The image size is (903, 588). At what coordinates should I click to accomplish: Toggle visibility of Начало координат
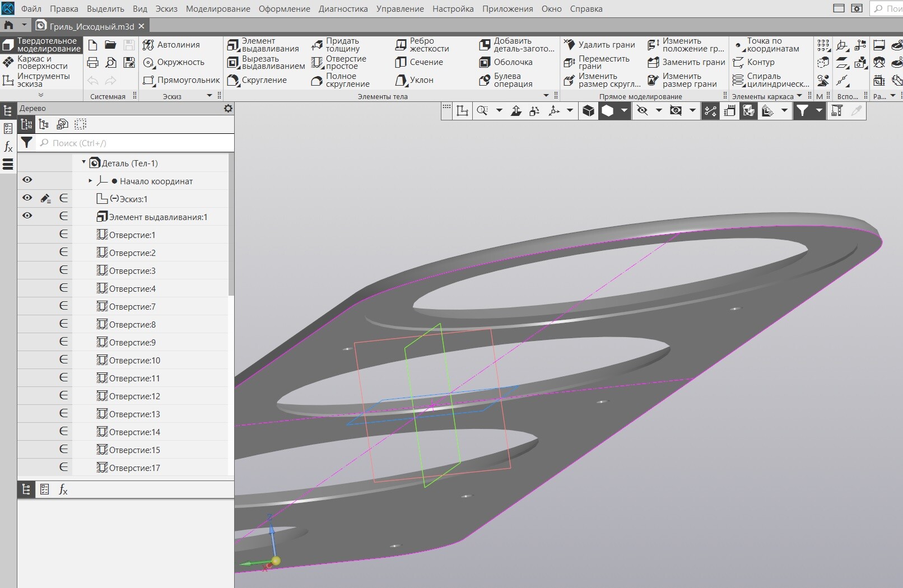point(27,180)
